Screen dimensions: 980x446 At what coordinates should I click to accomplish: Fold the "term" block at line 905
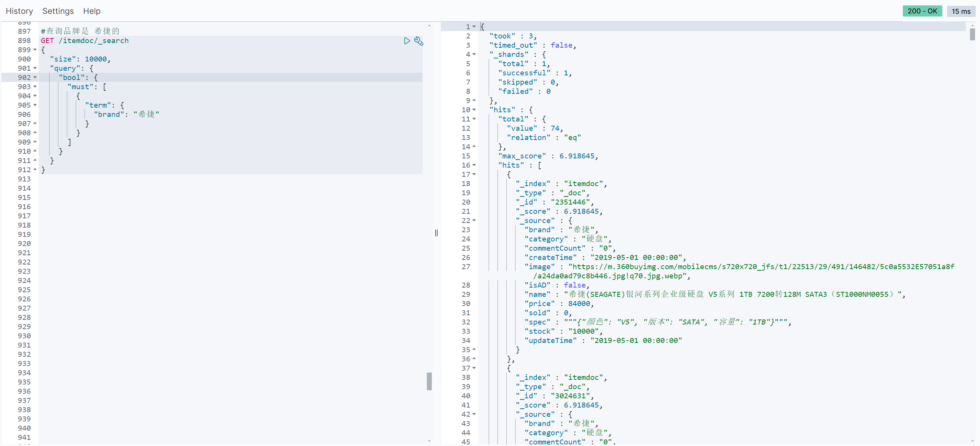35,105
